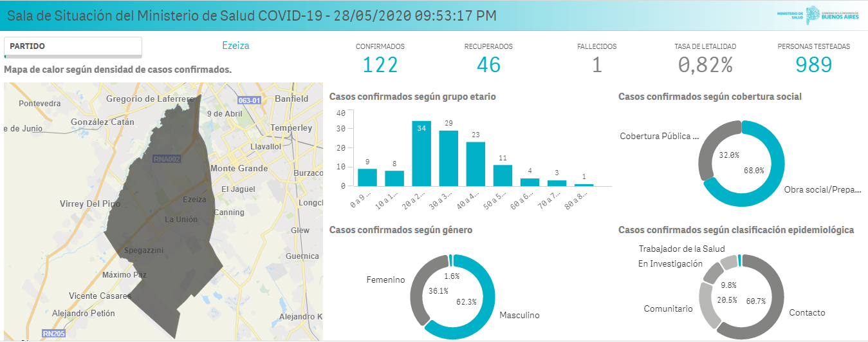The image size is (868, 342).
Task: Click the Trabajador de la Salud label
Action: [681, 249]
